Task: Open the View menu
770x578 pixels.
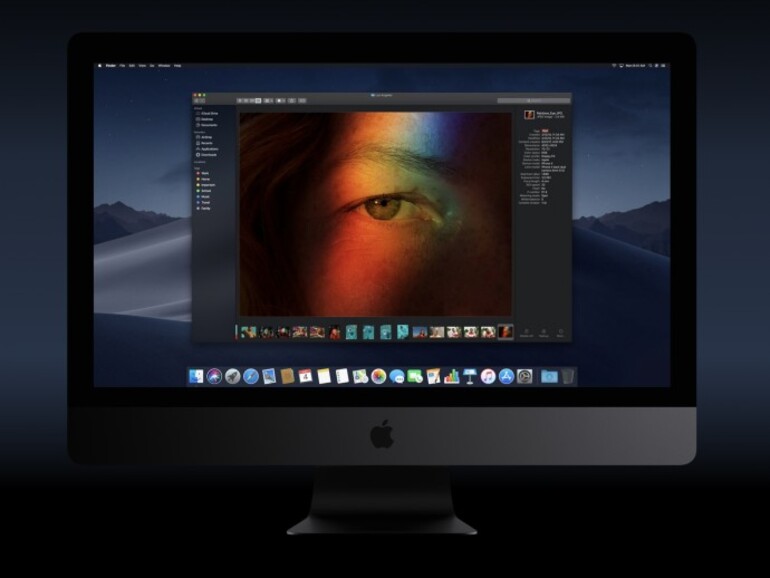Action: coord(142,65)
